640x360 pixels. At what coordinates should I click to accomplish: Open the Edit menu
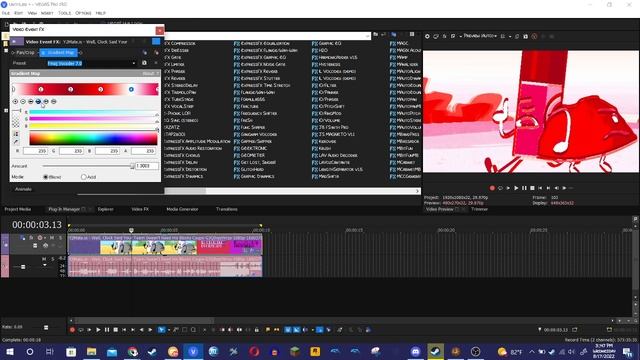tap(19, 13)
